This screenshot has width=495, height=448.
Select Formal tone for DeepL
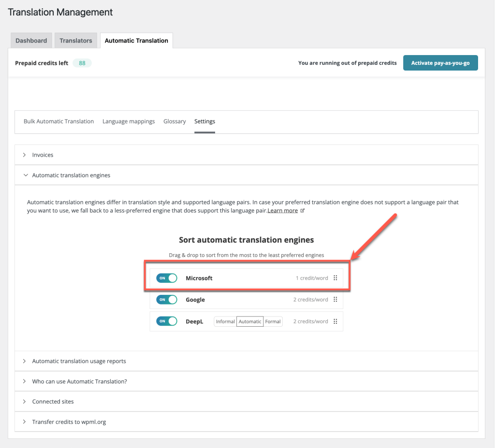pos(273,321)
